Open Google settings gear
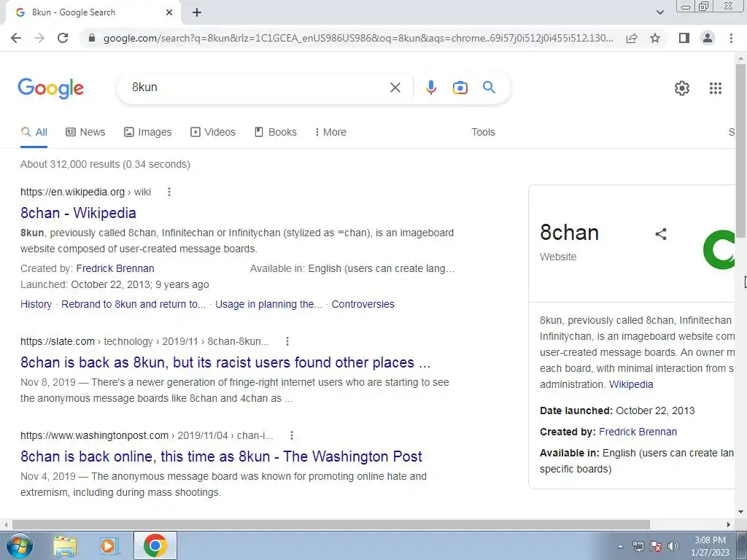747x560 pixels. (682, 88)
